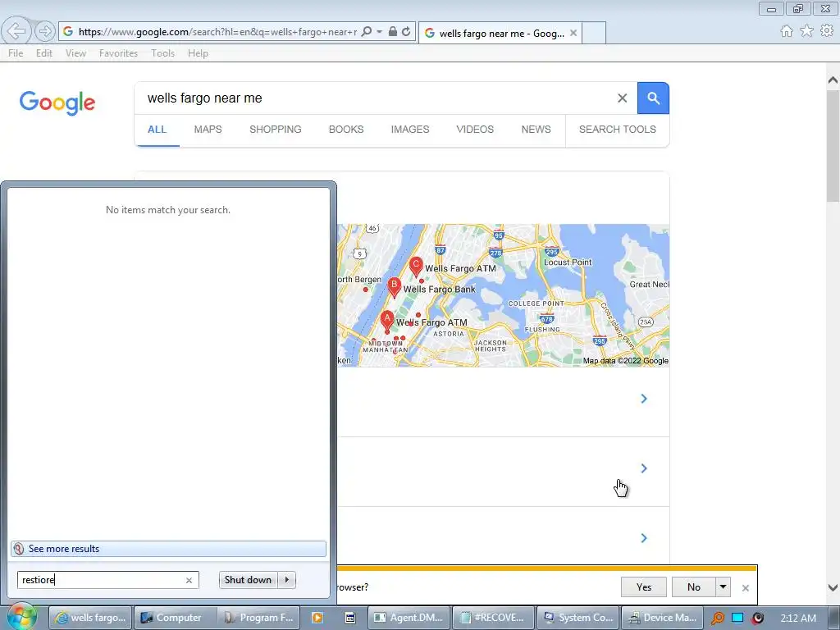
Task: Clear the Google search query with X
Action: (622, 98)
